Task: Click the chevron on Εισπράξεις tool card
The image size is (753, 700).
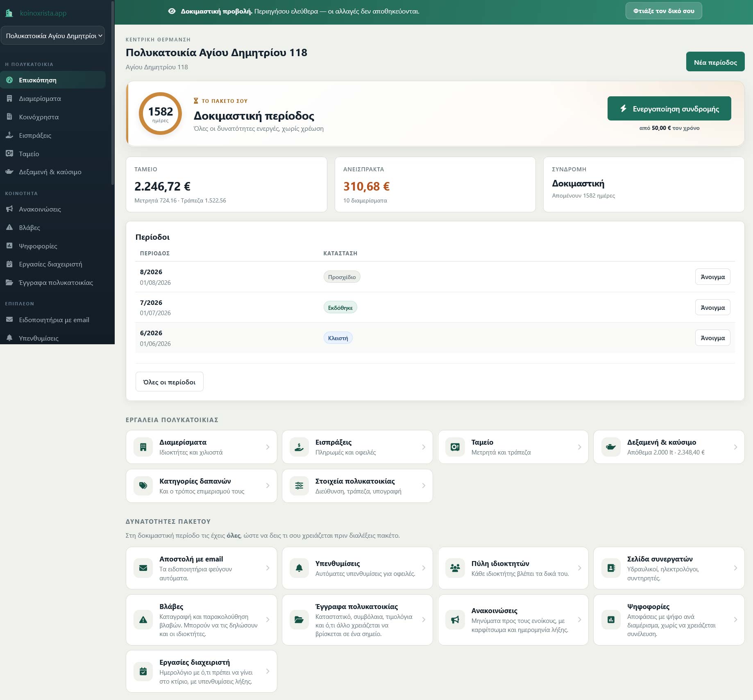Action: (424, 447)
